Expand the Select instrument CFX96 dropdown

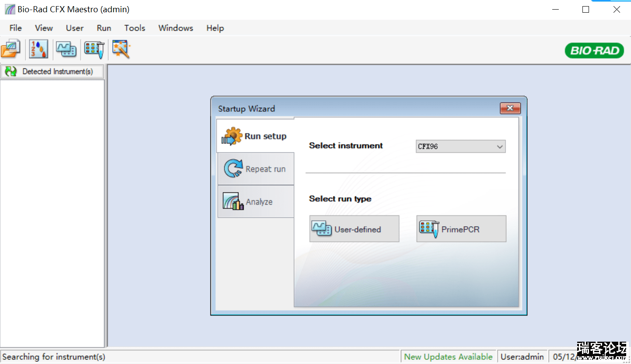tap(460, 147)
